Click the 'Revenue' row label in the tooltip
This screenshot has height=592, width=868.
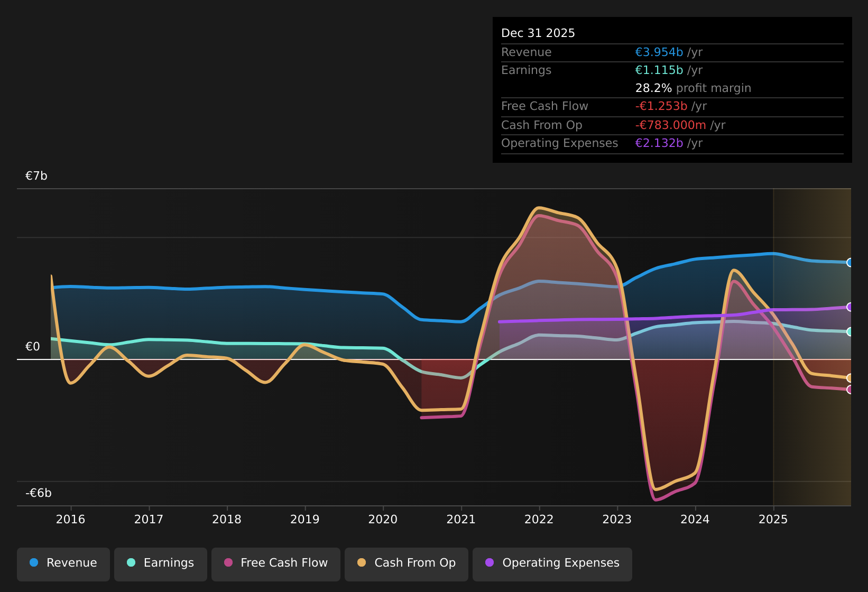[x=527, y=52]
